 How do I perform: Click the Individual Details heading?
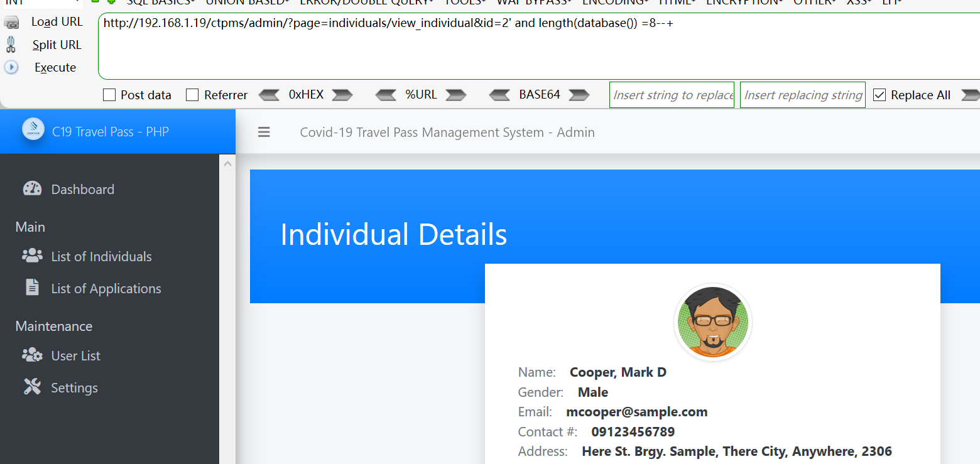(393, 234)
